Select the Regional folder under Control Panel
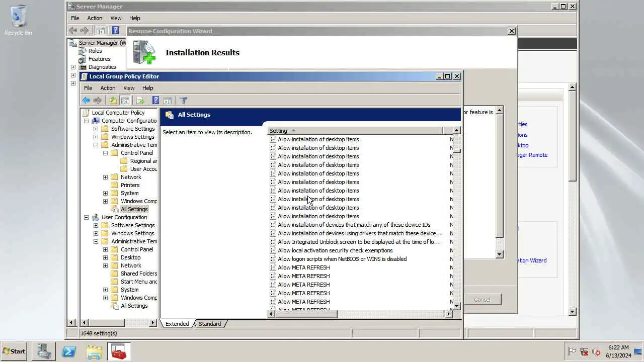This screenshot has height=362, width=644. 143,161
